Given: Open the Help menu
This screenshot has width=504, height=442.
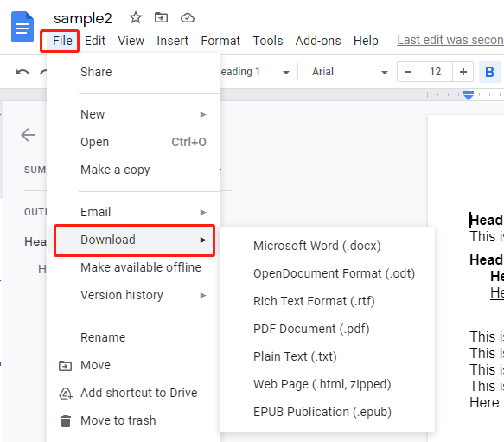Looking at the screenshot, I should [366, 41].
